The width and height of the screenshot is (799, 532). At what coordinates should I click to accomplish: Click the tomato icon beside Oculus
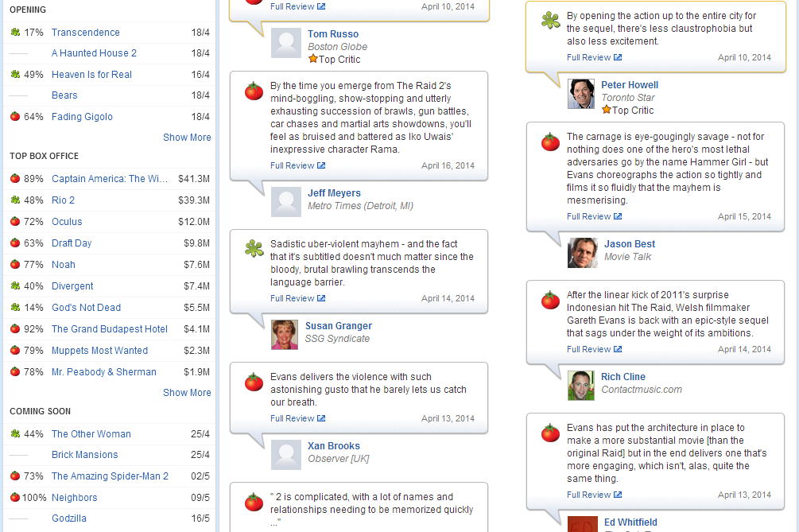[15, 222]
